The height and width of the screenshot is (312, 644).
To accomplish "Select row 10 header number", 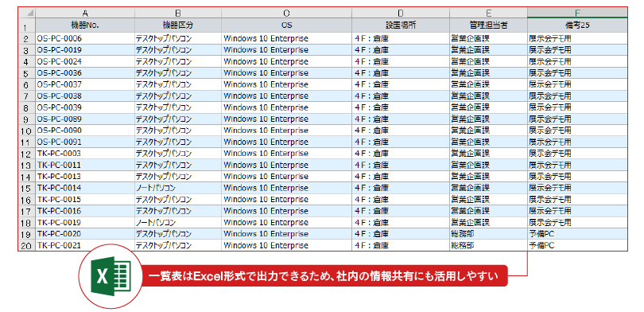I will pyautogui.click(x=27, y=131).
